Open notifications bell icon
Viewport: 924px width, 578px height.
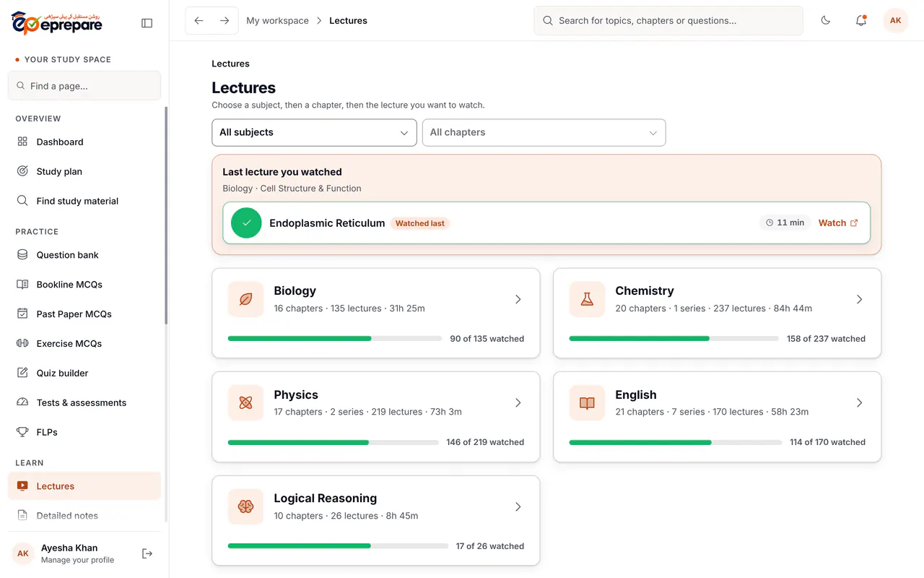click(860, 21)
